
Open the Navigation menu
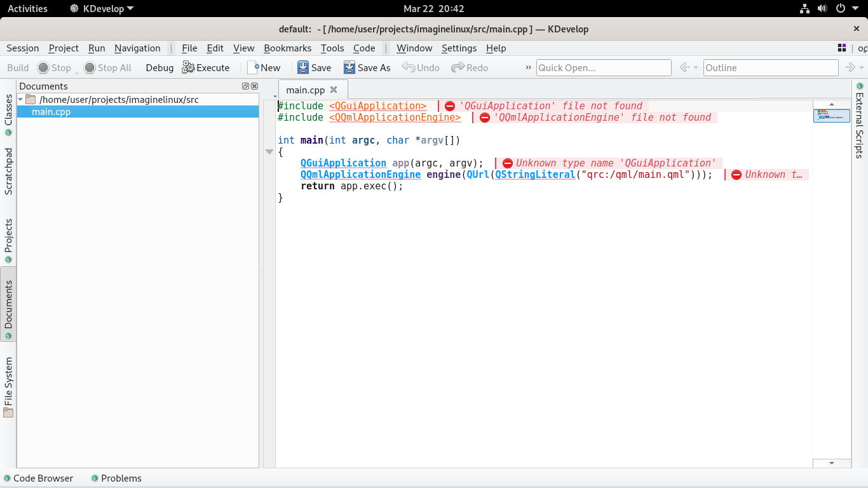(137, 48)
